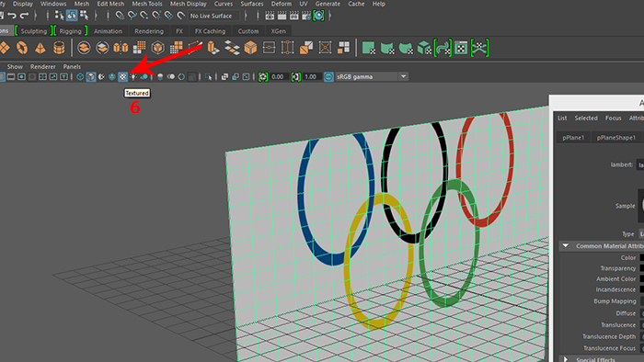Open viewport Show menu
This screenshot has width=644, height=362.
coord(15,66)
